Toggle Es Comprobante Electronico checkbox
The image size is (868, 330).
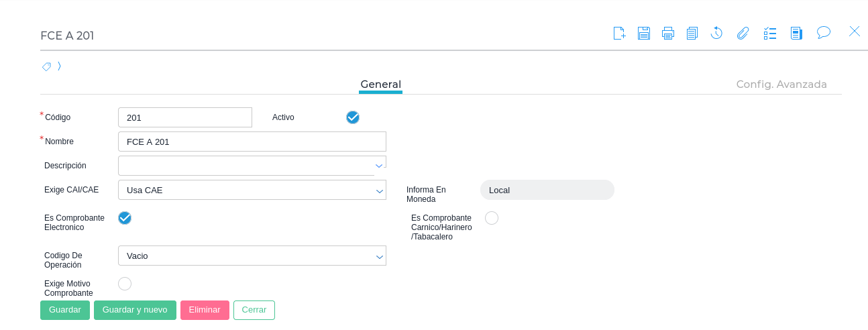coord(125,218)
